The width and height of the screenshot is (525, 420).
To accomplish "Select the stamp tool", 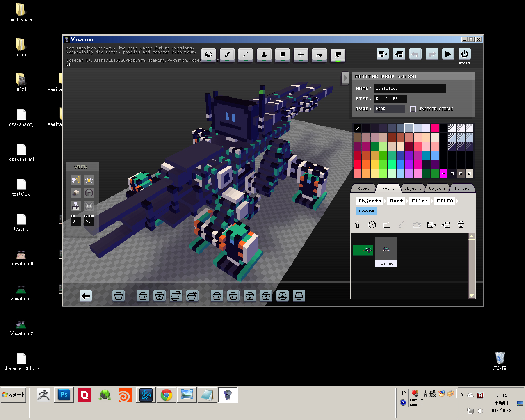I will click(264, 55).
